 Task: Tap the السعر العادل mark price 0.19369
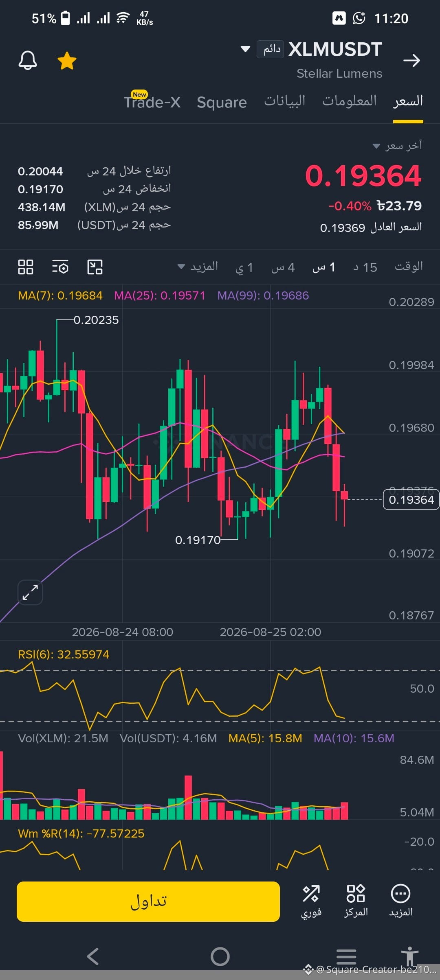371,227
